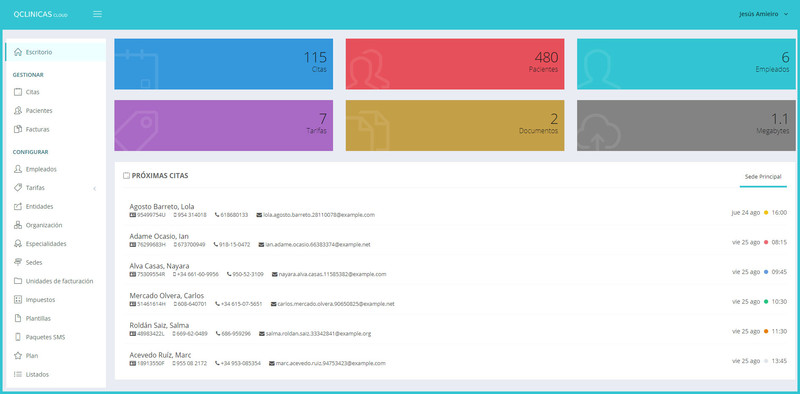Open the 480 Pacientes red tile
Screen dimensions: 800x394
[455, 64]
